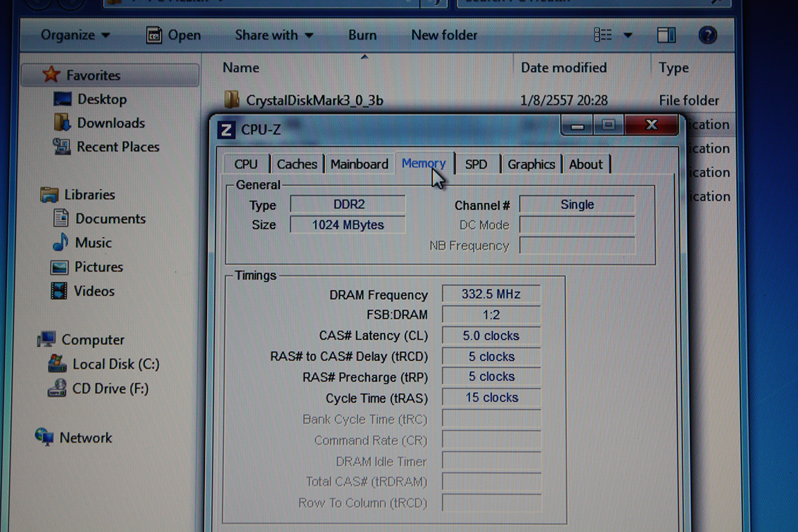Click the 332.5 MHz DRAM frequency value

tap(491, 294)
